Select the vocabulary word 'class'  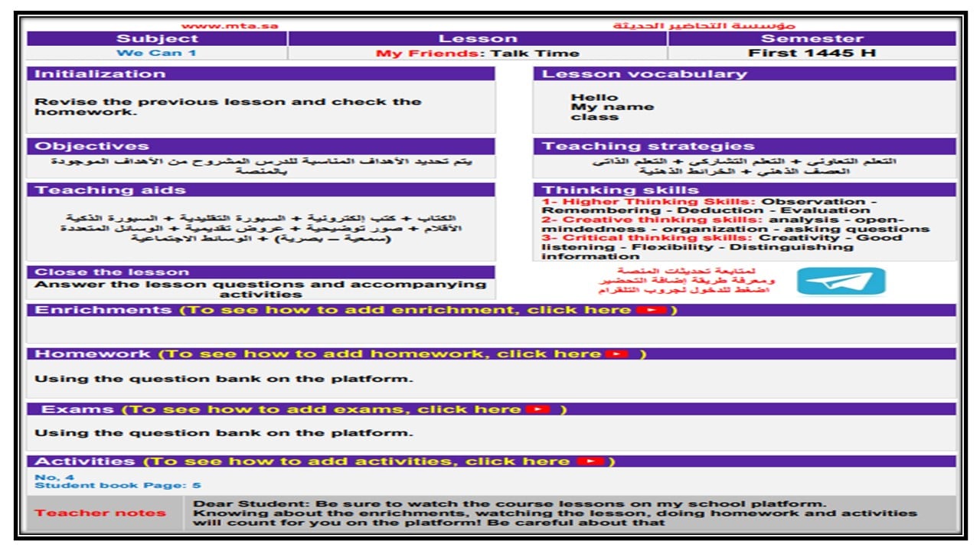[x=594, y=117]
